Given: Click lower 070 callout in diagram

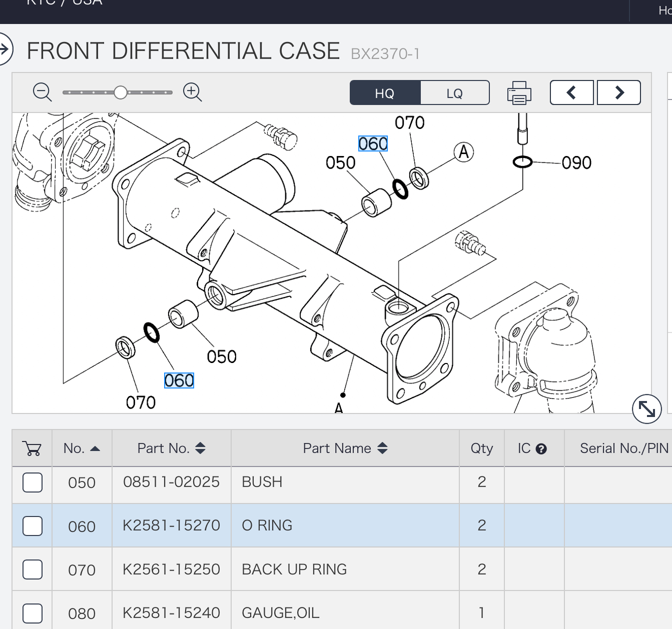Looking at the screenshot, I should tap(141, 402).
